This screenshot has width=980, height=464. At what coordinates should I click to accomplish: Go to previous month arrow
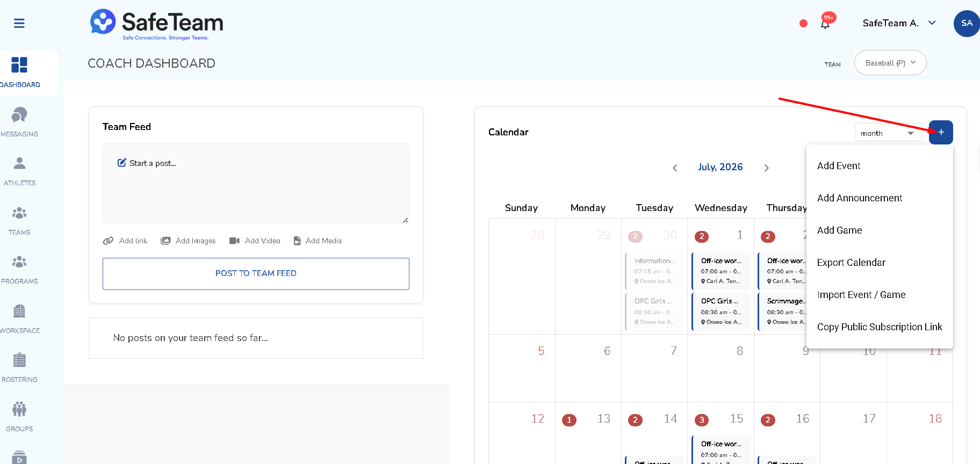click(x=675, y=168)
